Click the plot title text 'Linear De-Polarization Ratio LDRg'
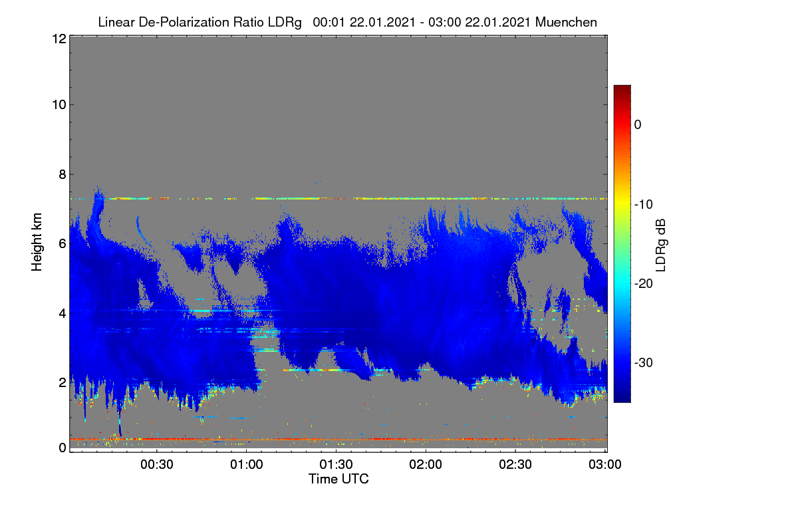This screenshot has height=532, width=798. click(199, 22)
